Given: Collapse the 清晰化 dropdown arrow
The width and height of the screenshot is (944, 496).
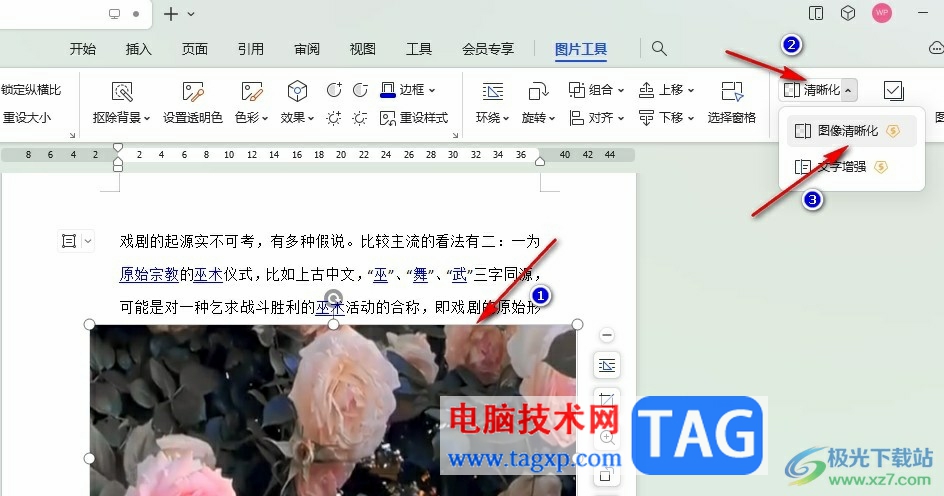Looking at the screenshot, I should (x=849, y=90).
